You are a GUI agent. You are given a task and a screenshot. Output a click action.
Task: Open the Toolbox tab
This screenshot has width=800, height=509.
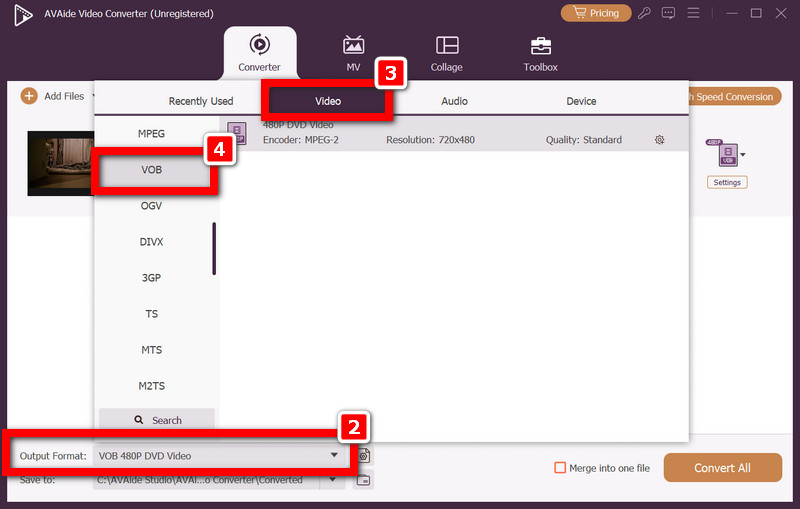point(540,53)
